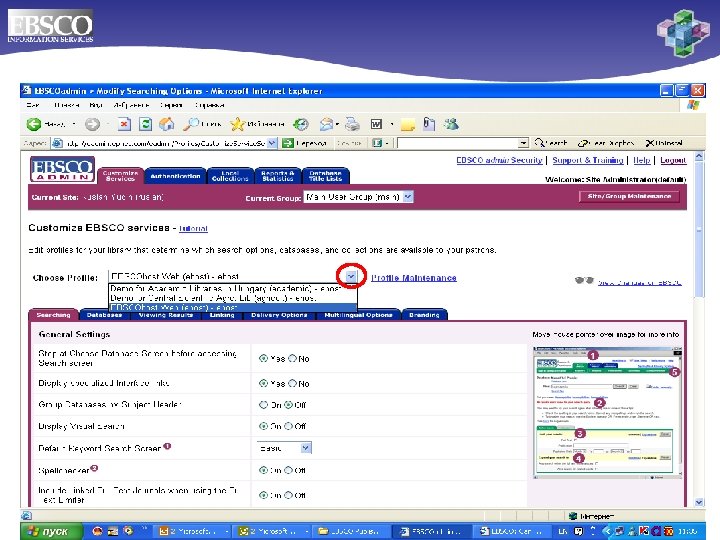
Task: Open the Databases sub-tab
Action: (104, 315)
